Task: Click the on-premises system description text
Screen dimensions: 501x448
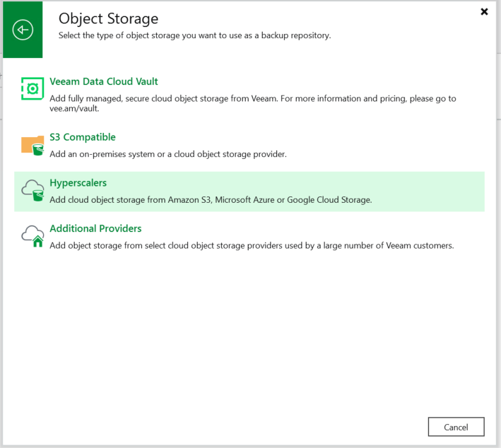Action: (168, 154)
